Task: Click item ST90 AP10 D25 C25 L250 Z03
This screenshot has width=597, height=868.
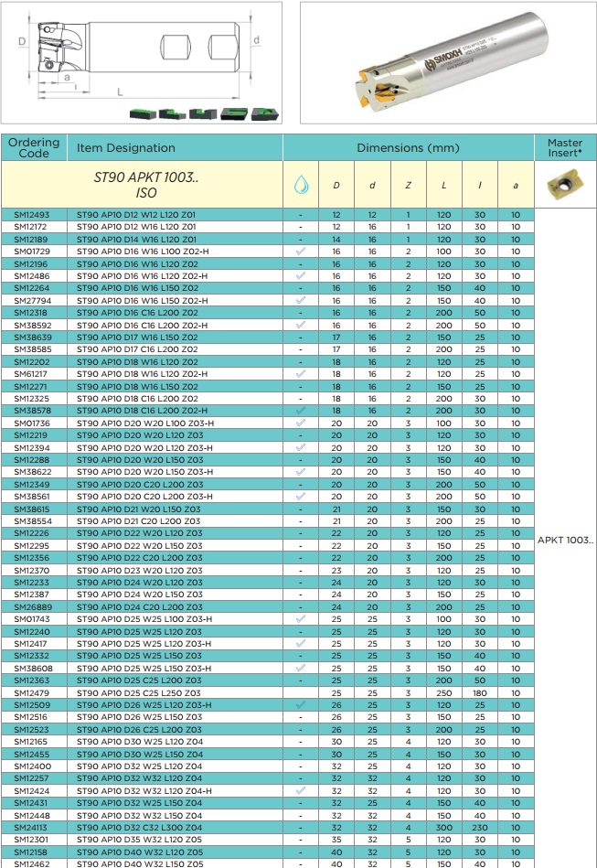Action: (x=139, y=693)
